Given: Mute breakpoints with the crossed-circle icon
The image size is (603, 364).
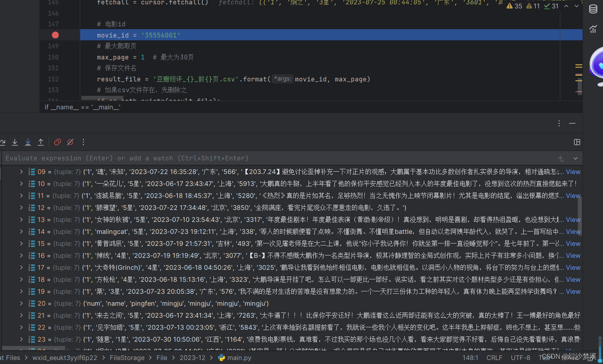Looking at the screenshot, I should pos(70,142).
